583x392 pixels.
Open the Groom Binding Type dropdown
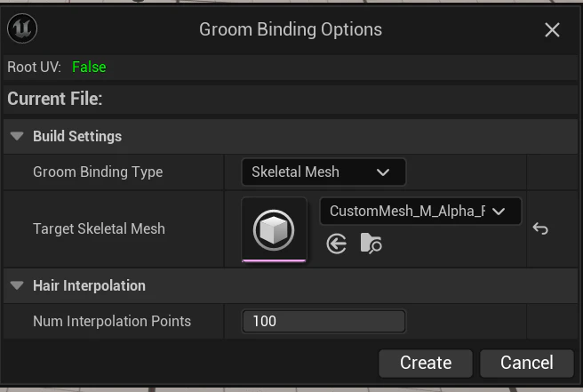click(x=323, y=172)
